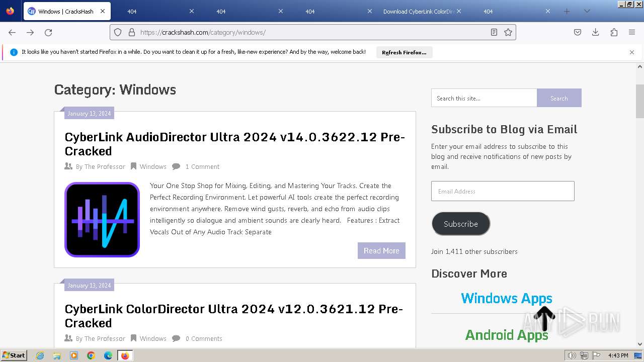Click the vertical scrollbar thumb

click(x=640, y=101)
